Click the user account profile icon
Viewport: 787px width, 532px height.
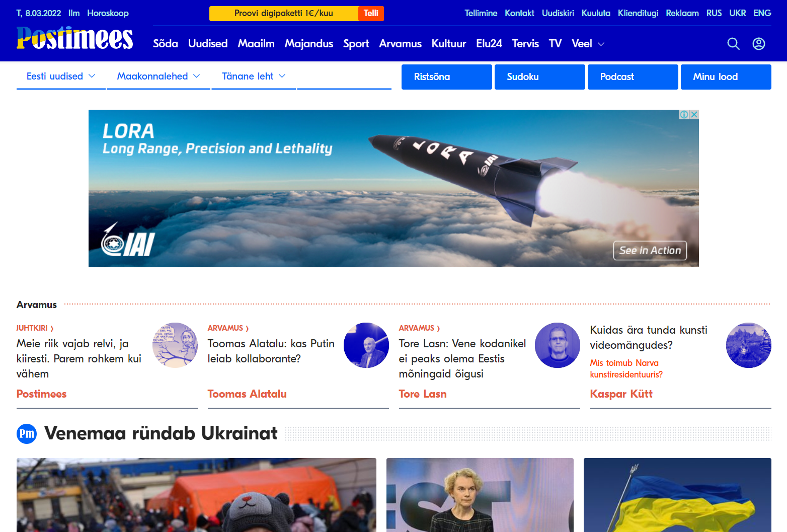tap(758, 44)
